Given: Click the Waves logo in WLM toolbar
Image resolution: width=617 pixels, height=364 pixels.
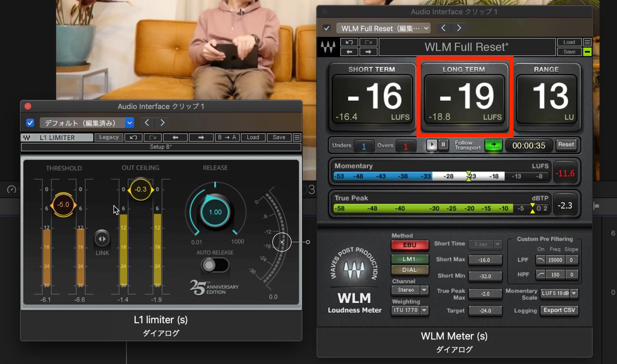Looking at the screenshot, I should pyautogui.click(x=329, y=47).
